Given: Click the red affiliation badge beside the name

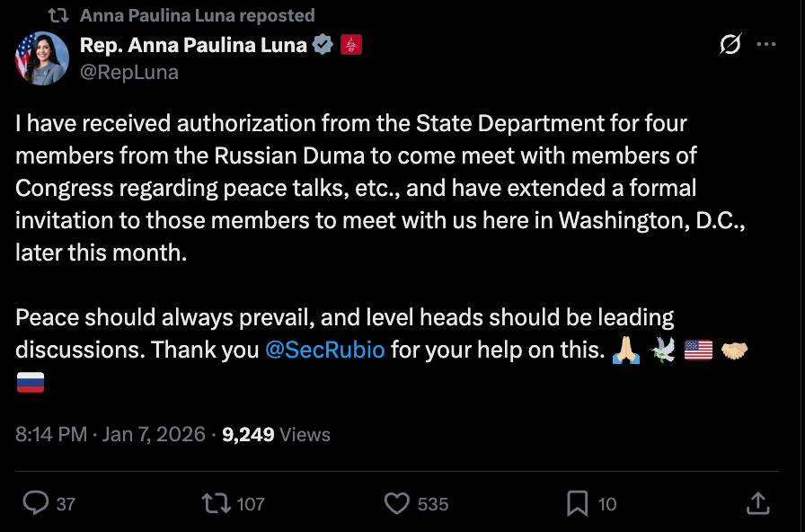Looking at the screenshot, I should point(350,44).
